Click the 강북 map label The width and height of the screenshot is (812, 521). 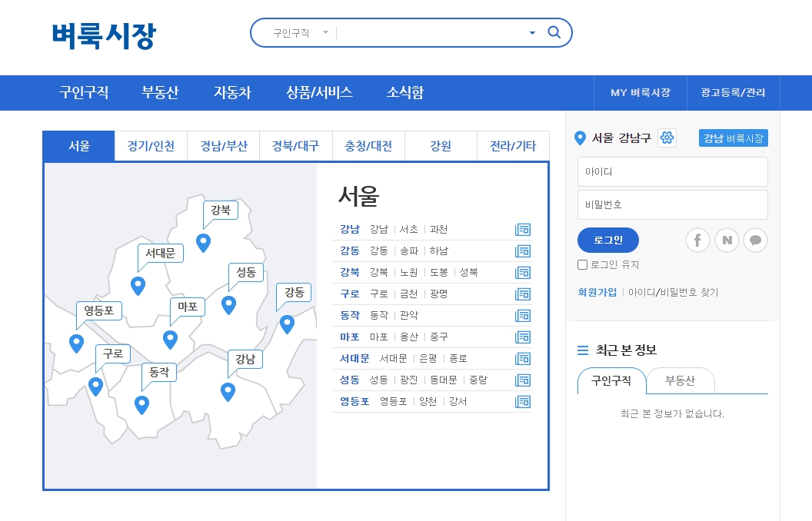click(221, 210)
